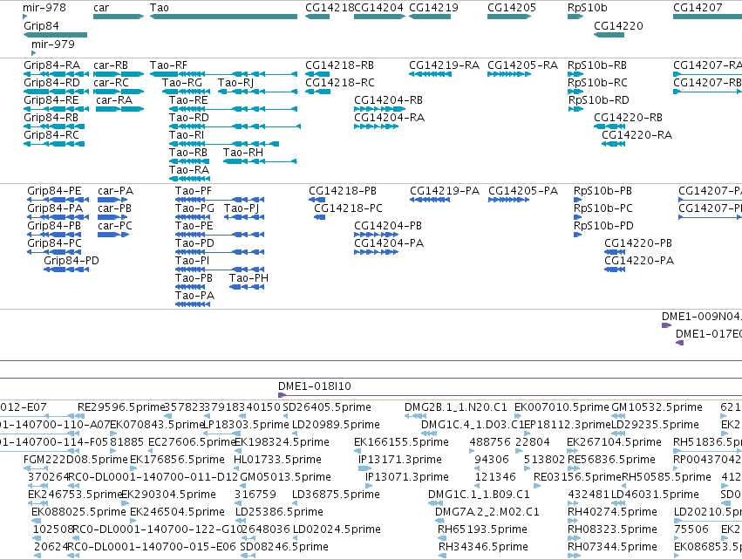Select the Tao-PJ protein
Image resolution: width=742 pixels, height=560 pixels.
(x=244, y=217)
